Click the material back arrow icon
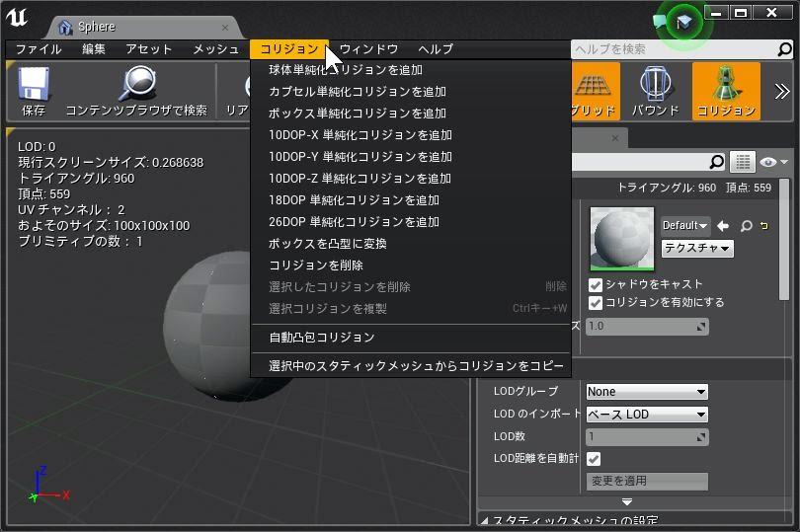This screenshot has height=532, width=800. point(722,226)
